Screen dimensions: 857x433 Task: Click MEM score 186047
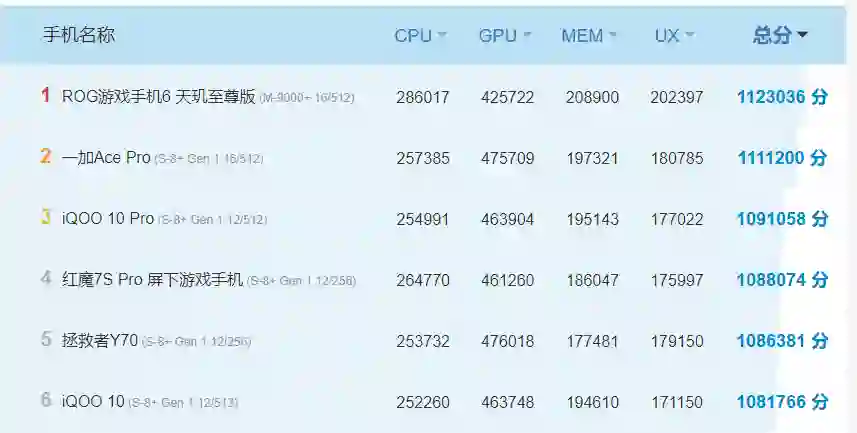point(592,280)
